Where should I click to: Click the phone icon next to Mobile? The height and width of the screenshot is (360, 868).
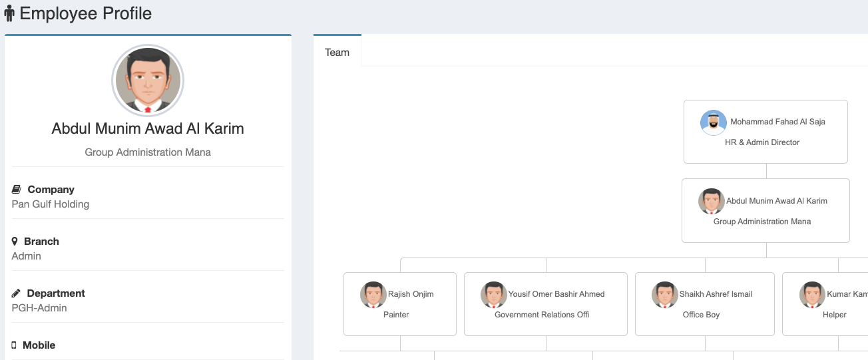pyautogui.click(x=14, y=345)
